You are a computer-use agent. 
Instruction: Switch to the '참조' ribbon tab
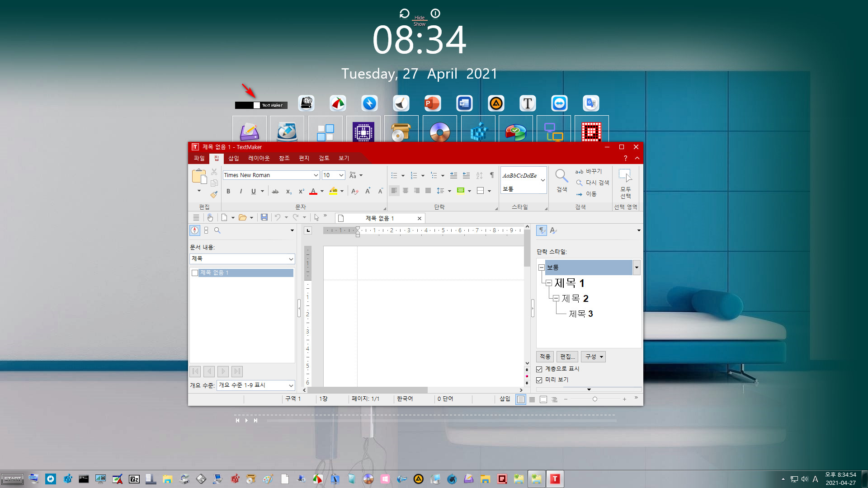point(284,158)
